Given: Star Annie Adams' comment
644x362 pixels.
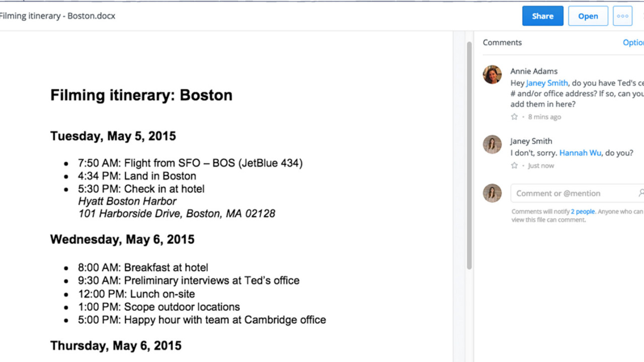Looking at the screenshot, I should click(514, 117).
